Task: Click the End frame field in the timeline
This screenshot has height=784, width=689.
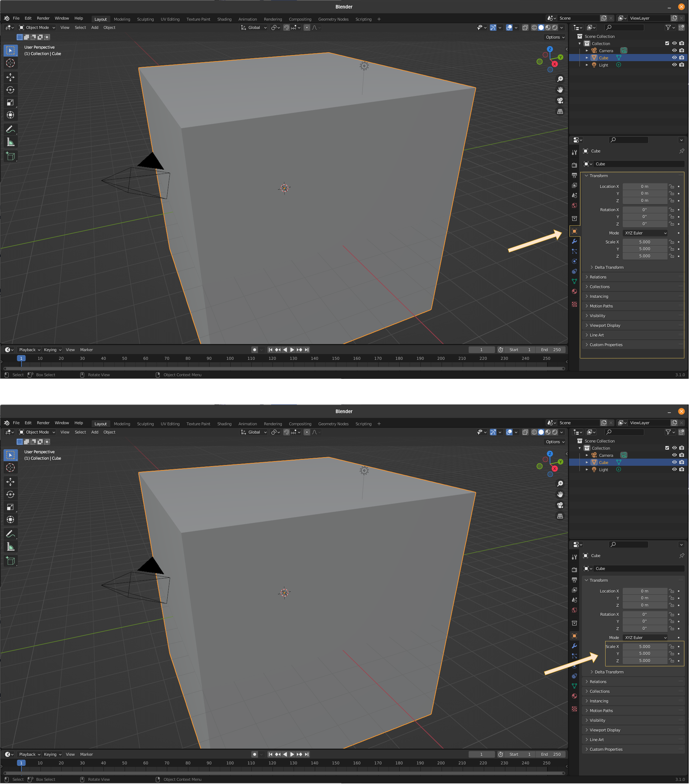Action: pos(550,349)
